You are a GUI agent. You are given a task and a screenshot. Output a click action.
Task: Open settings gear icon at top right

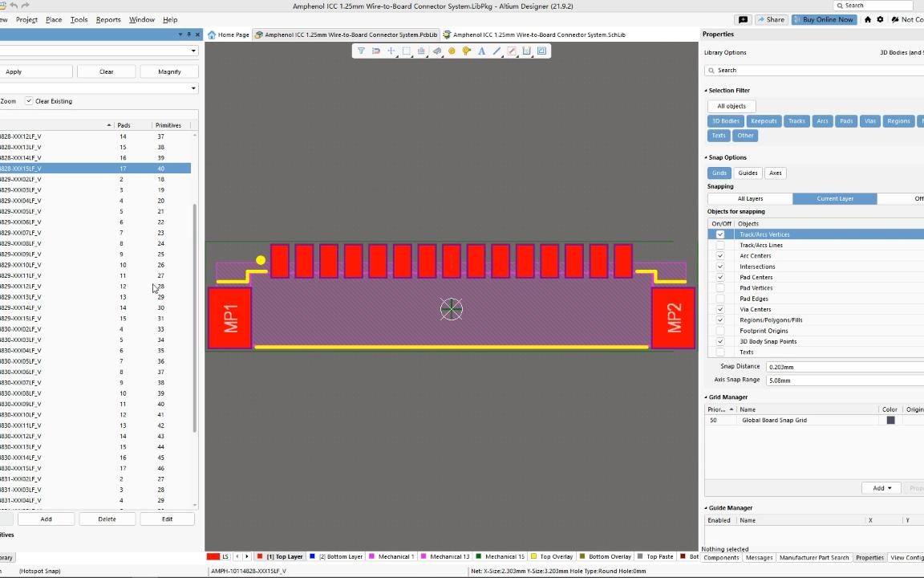point(881,19)
